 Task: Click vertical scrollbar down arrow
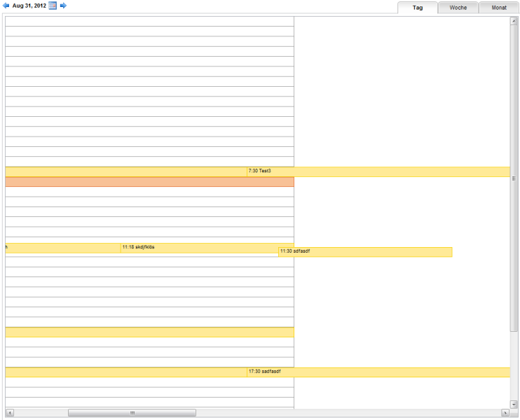click(514, 404)
